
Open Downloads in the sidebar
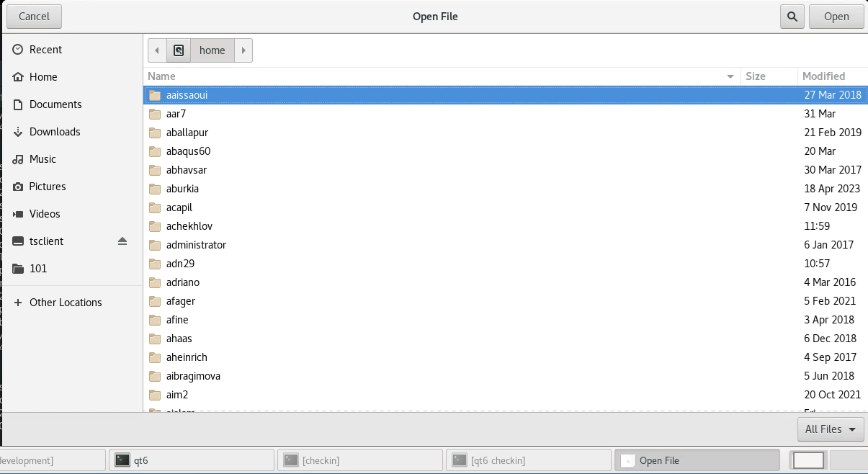click(x=71, y=132)
